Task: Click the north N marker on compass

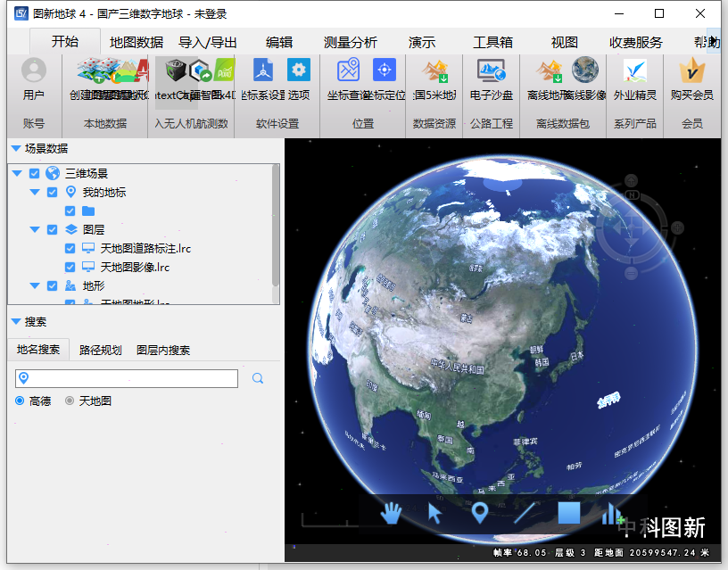Action: (632, 195)
